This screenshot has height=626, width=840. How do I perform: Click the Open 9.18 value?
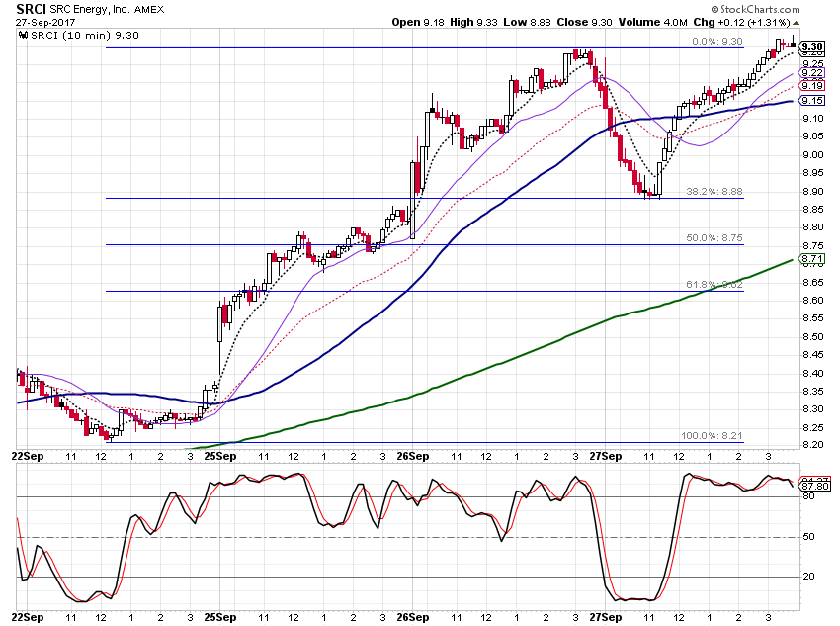418,23
